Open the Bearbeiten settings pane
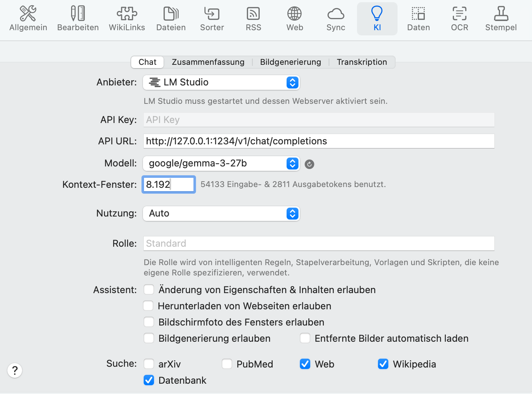This screenshot has height=394, width=532. [x=78, y=19]
